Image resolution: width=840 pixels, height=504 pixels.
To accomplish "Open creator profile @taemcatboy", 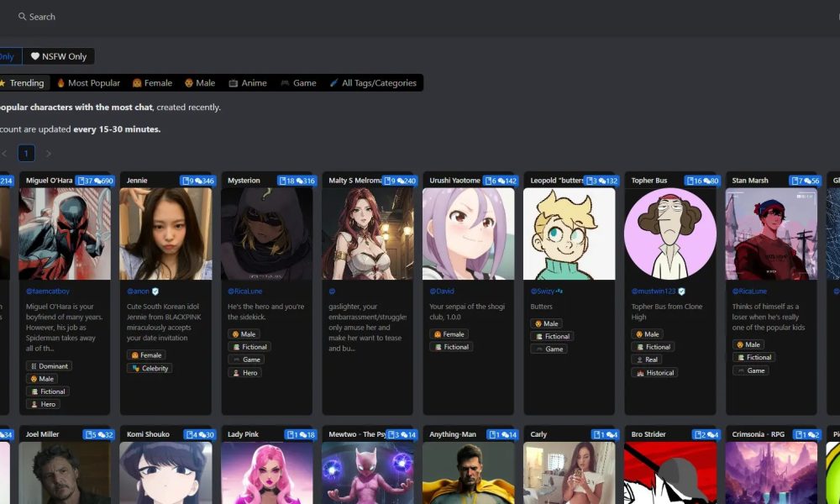I will [x=48, y=291].
